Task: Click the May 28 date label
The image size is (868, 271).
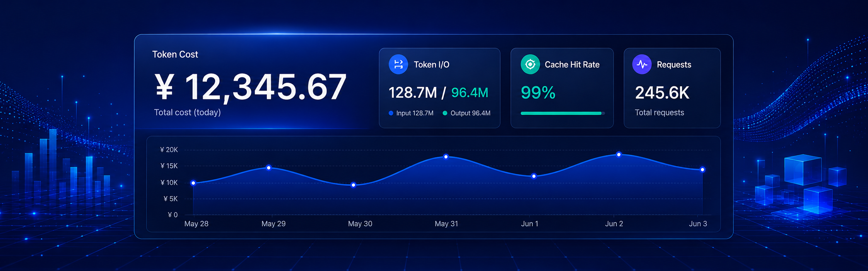Action: click(196, 224)
